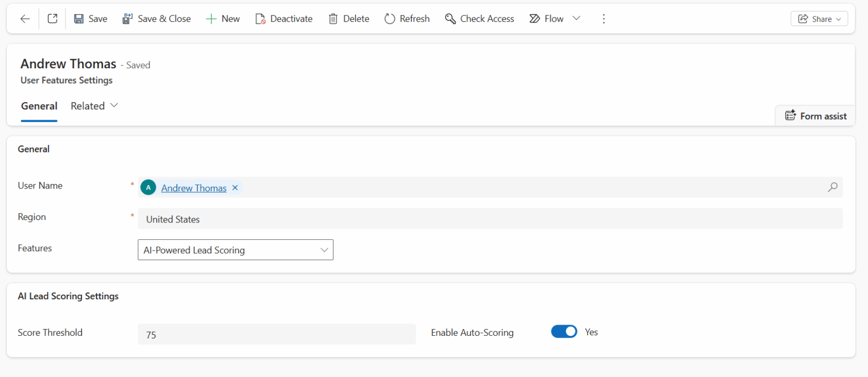The height and width of the screenshot is (377, 868).
Task: Remove Andrew Thomas from User Name
Action: tap(235, 188)
